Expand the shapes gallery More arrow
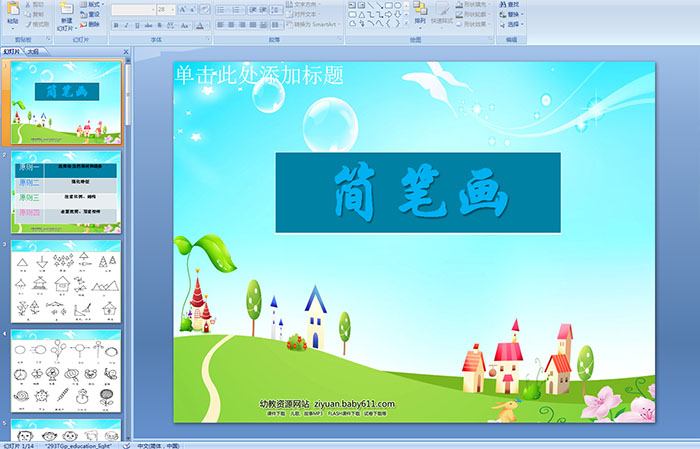Screen dimensions: 700x449 coord(406,22)
